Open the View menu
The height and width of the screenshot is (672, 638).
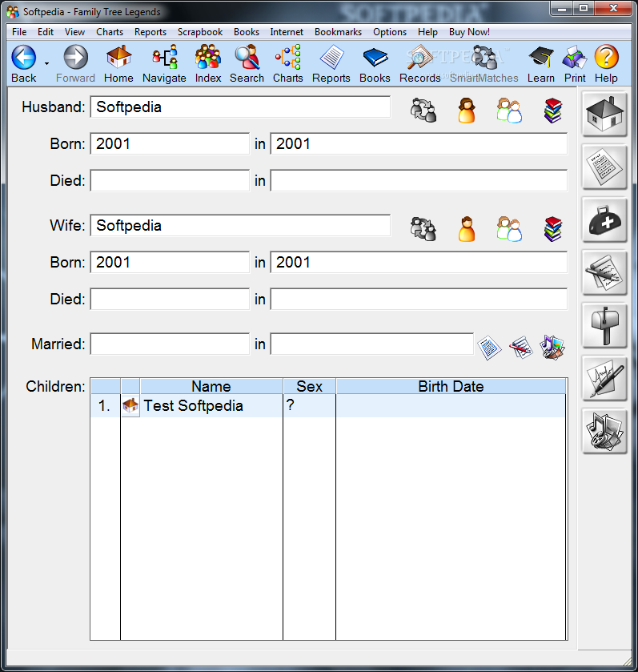(x=74, y=32)
